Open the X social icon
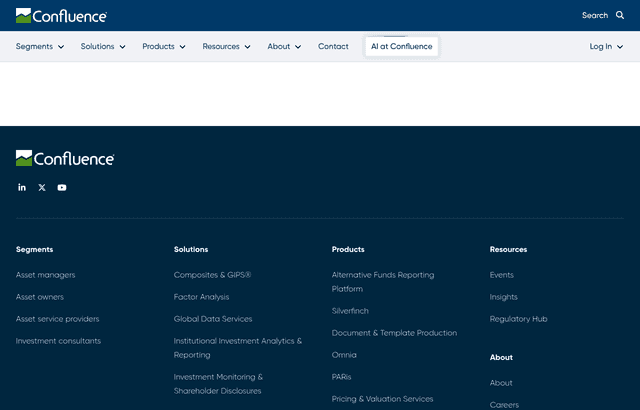Screen dimensions: 640x410 [42, 187]
